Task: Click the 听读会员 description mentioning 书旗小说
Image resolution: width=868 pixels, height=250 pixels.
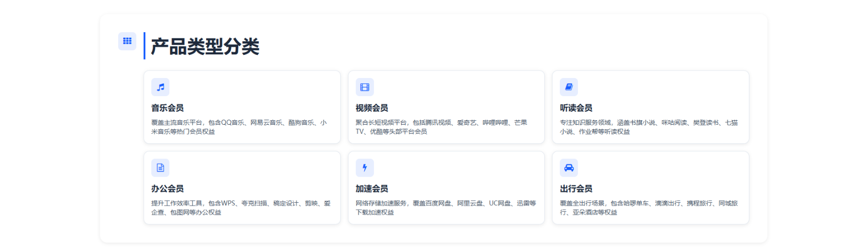Action: 648,127
